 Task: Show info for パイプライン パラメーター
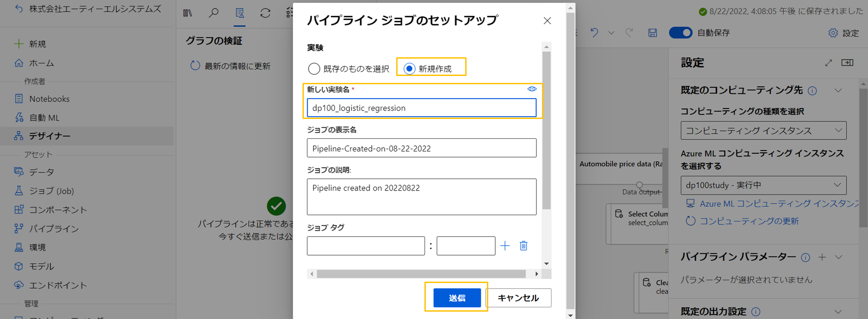[x=806, y=257]
